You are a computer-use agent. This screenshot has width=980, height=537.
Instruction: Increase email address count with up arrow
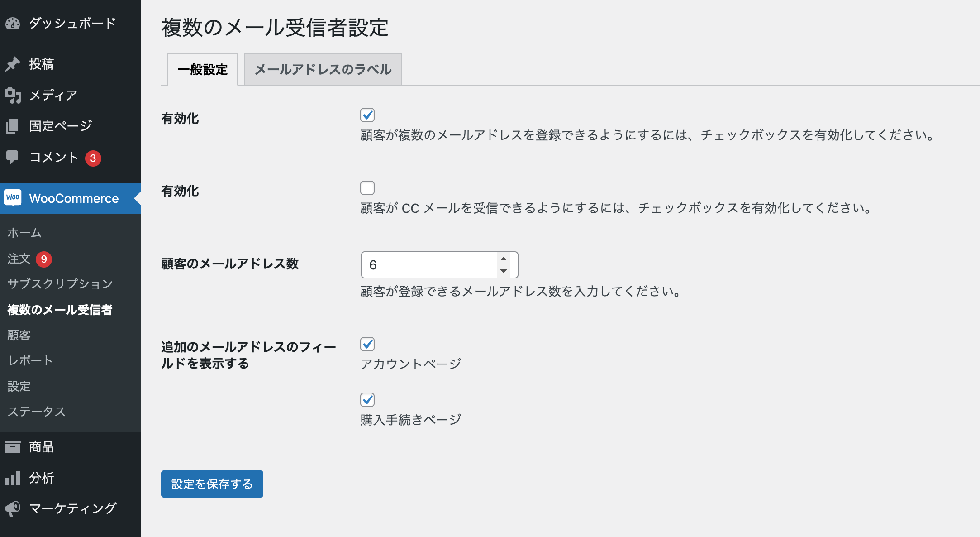[x=504, y=259]
